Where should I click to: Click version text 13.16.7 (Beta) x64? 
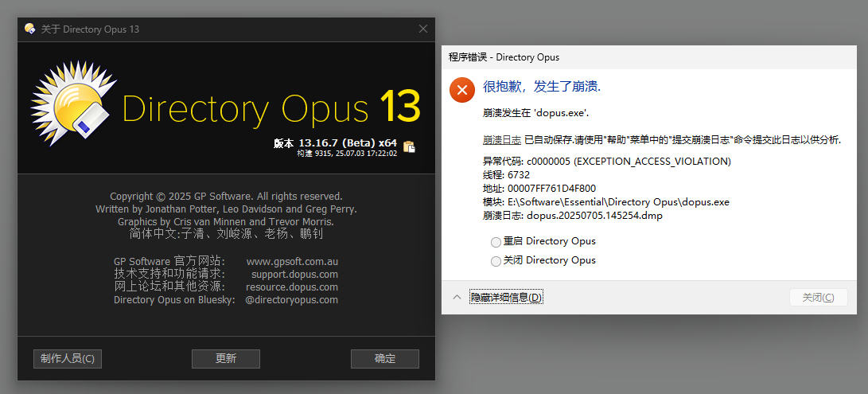[x=336, y=143]
